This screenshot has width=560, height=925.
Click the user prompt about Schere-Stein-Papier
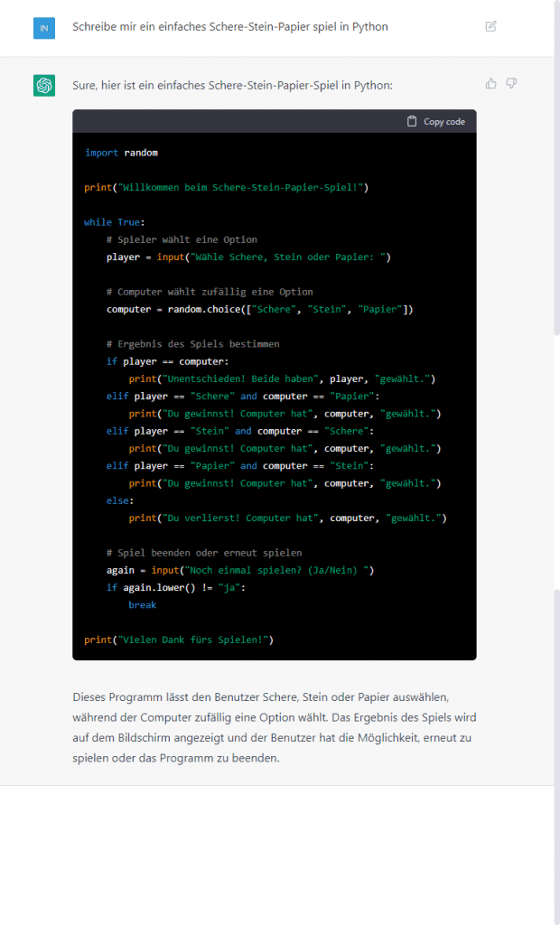(x=229, y=27)
